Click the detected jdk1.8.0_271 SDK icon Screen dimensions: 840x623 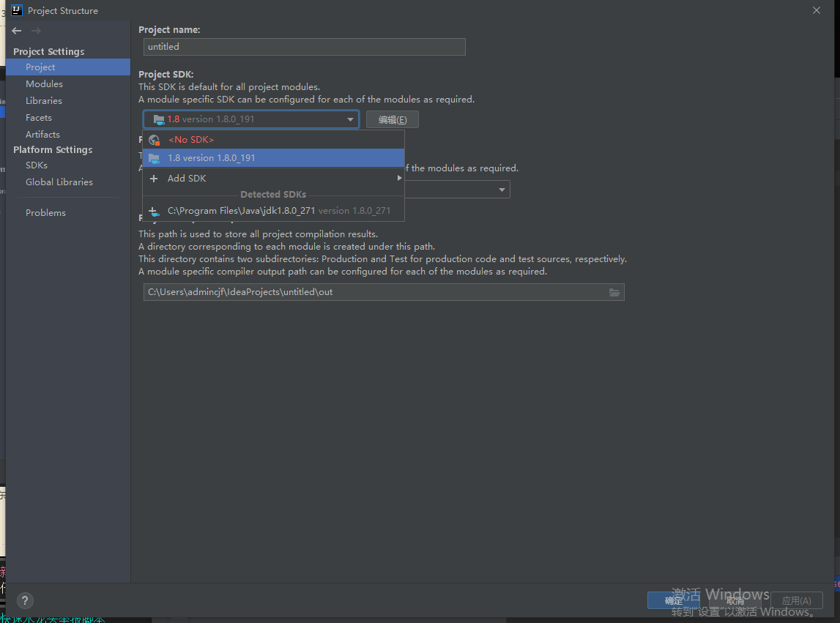pos(154,211)
